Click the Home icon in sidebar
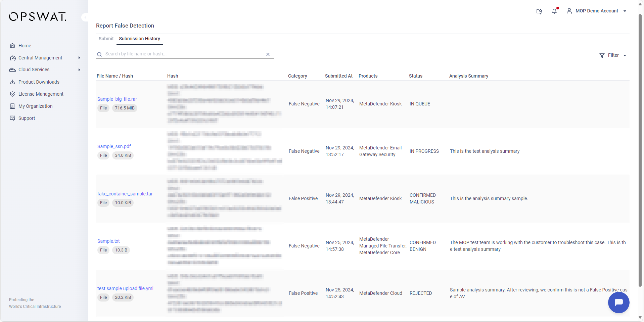 12,46
